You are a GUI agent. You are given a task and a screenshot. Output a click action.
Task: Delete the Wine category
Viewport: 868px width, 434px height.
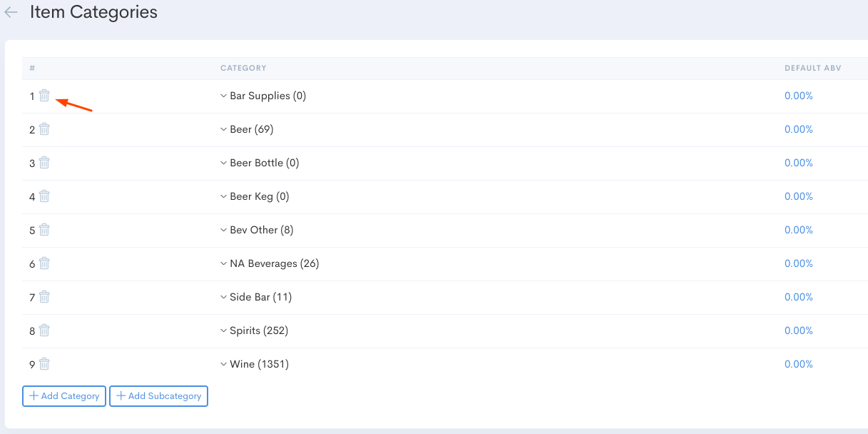(x=44, y=363)
